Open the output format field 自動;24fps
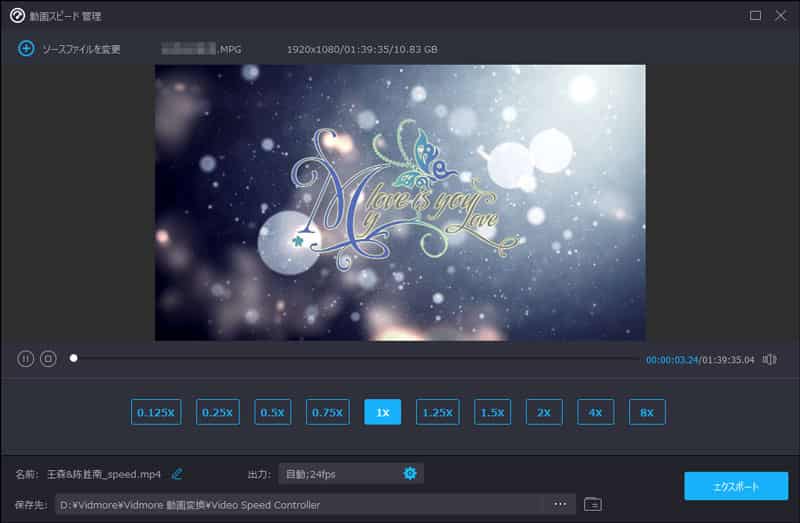 pyautogui.click(x=340, y=473)
